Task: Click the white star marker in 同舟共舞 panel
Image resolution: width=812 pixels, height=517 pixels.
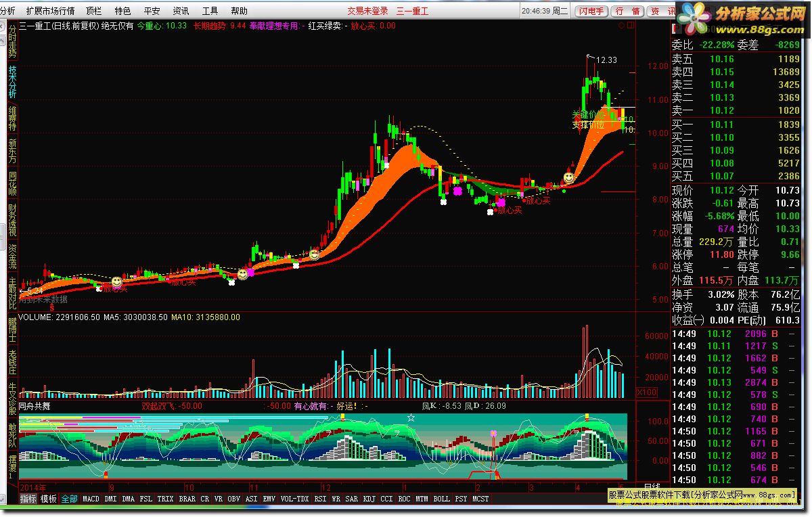Action: pyautogui.click(x=410, y=418)
